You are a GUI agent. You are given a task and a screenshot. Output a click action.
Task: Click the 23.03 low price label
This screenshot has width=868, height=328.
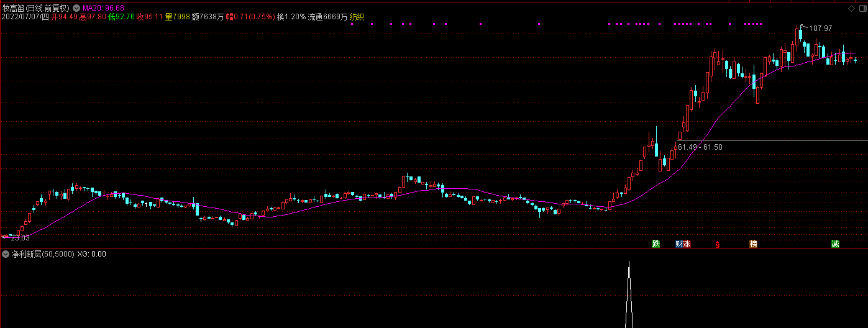(x=20, y=237)
